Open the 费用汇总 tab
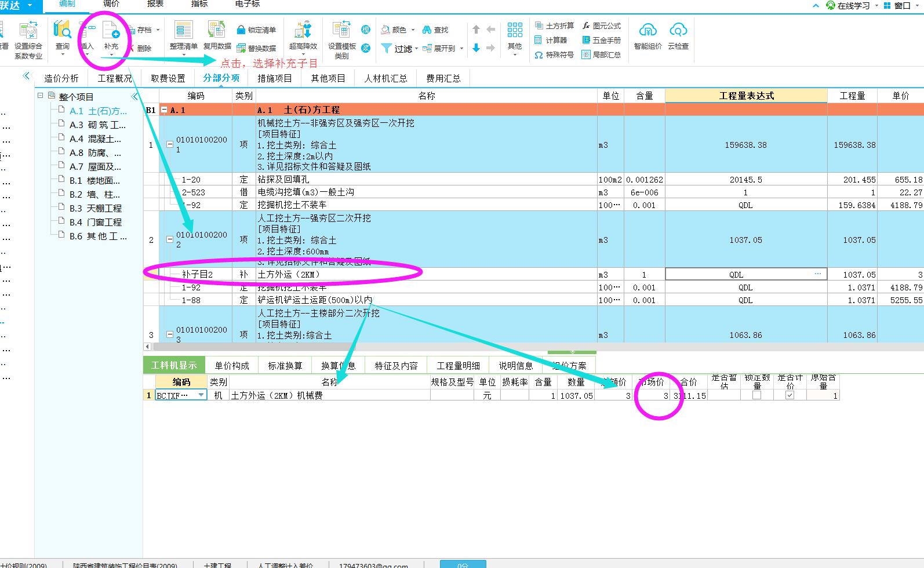924x568 pixels. [x=443, y=78]
